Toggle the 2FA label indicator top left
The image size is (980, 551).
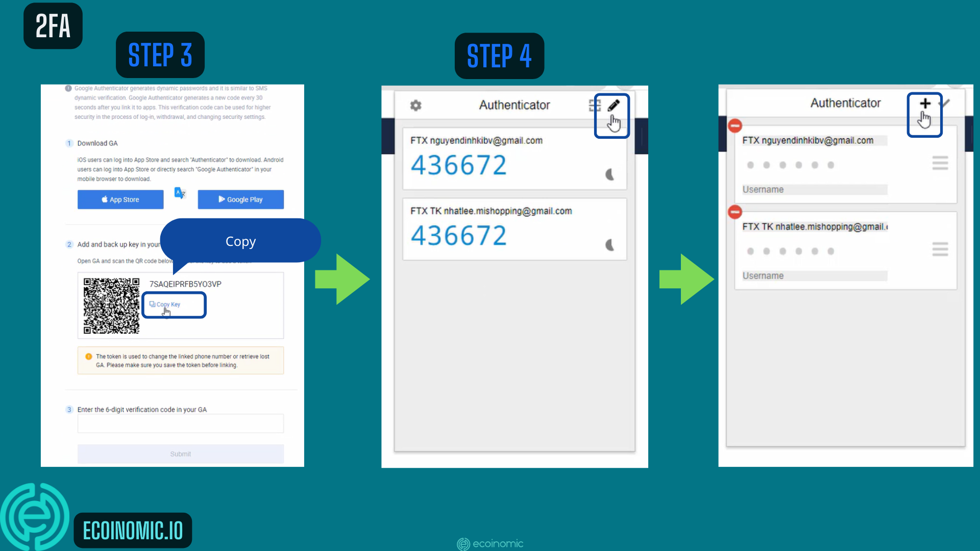click(53, 26)
